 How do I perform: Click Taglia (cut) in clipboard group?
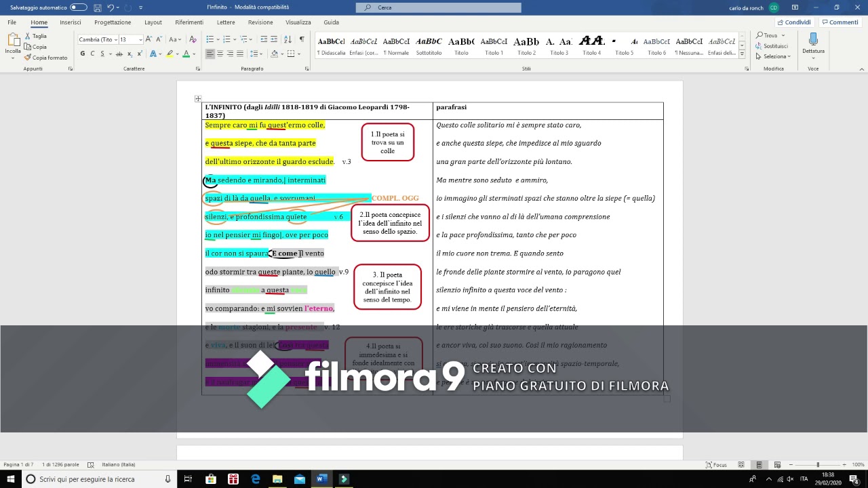(x=36, y=36)
